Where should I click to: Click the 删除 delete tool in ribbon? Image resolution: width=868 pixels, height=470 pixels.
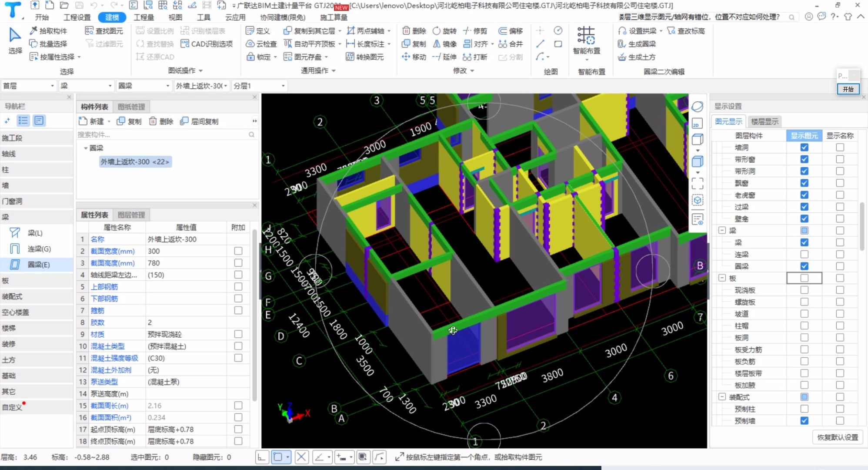414,30
